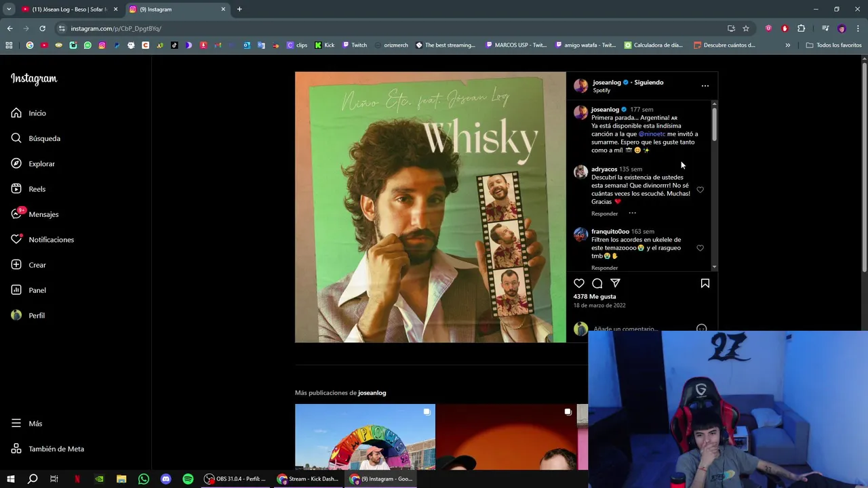
Task: Reload the page in Chrome
Action: [42, 28]
